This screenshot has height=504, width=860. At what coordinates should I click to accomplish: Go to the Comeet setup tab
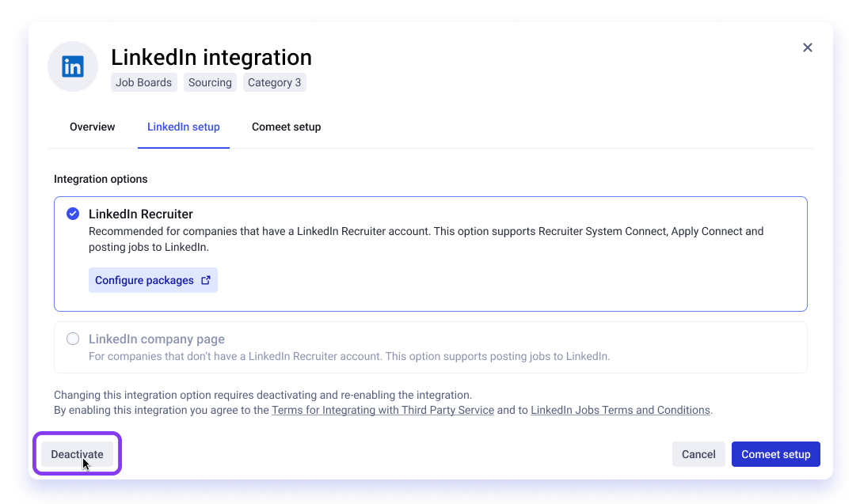(287, 127)
